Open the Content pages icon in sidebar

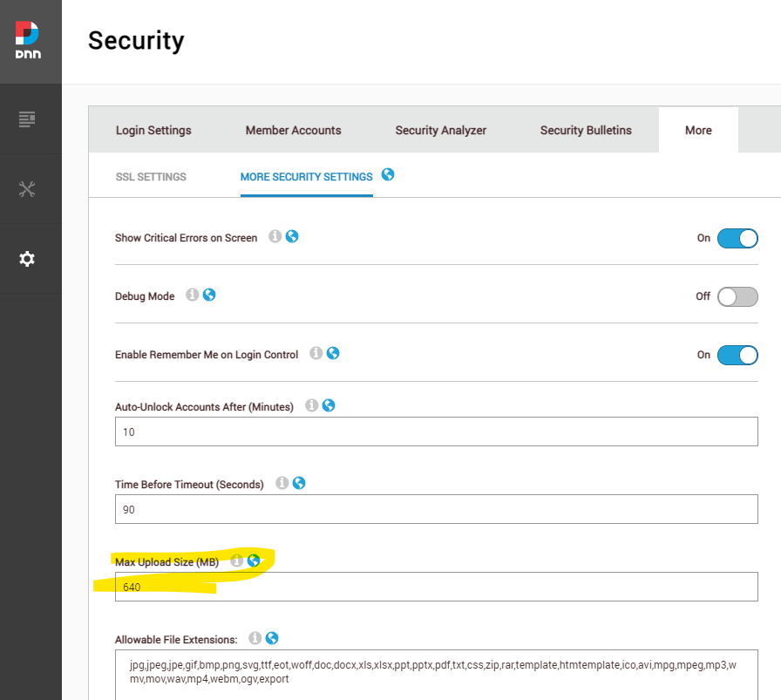tap(27, 120)
